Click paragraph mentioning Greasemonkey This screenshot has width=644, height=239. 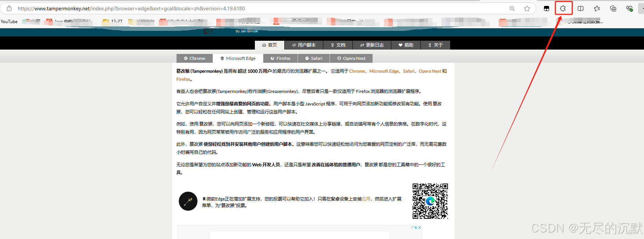(299, 91)
